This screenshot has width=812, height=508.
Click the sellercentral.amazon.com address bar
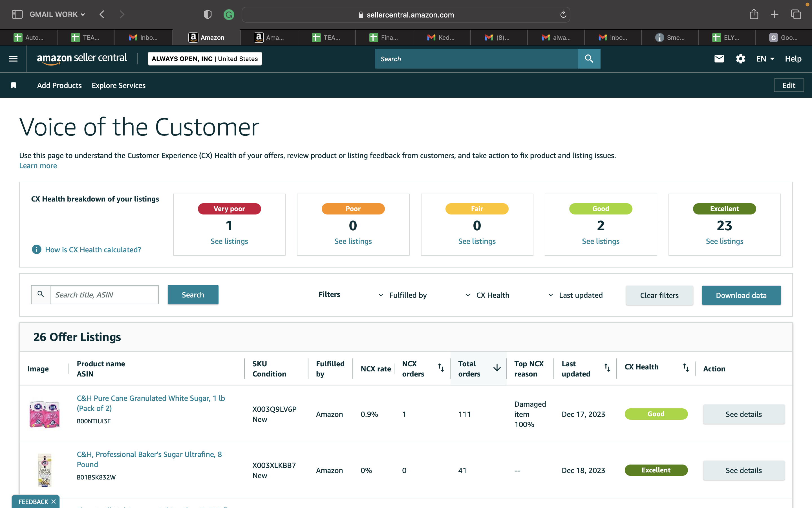(x=406, y=14)
